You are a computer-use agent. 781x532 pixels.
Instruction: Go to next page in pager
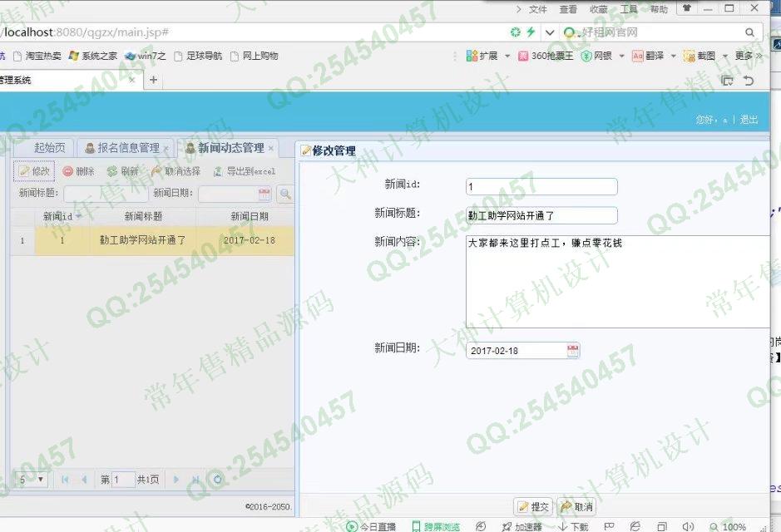[x=175, y=480]
